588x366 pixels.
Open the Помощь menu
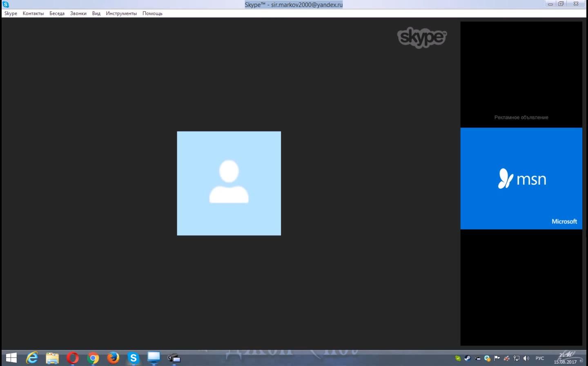click(152, 13)
